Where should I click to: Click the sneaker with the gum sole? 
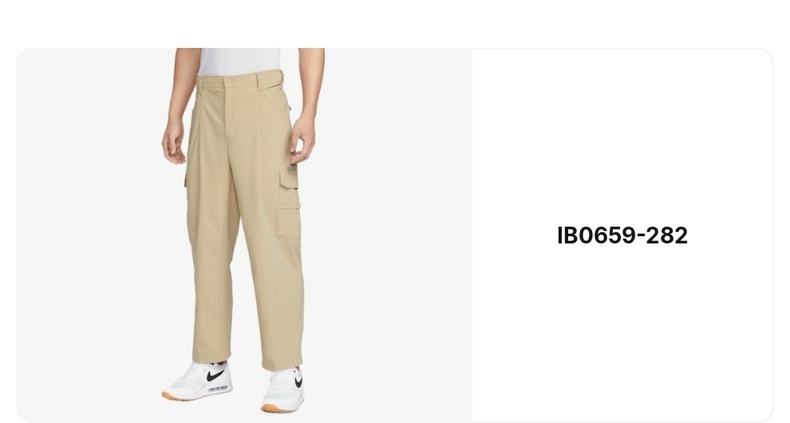click(283, 390)
